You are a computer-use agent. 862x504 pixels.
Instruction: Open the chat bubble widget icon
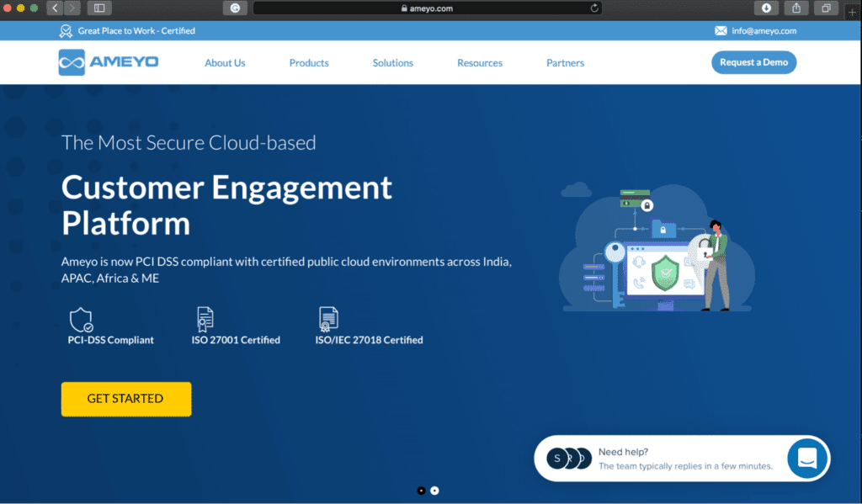(x=808, y=459)
